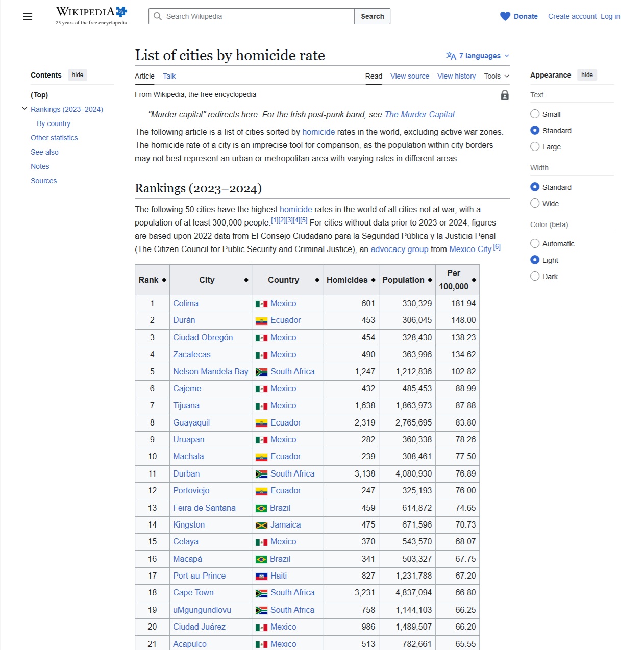Image resolution: width=644 pixels, height=650 pixels.
Task: Sort table by Population column
Action: (x=407, y=280)
